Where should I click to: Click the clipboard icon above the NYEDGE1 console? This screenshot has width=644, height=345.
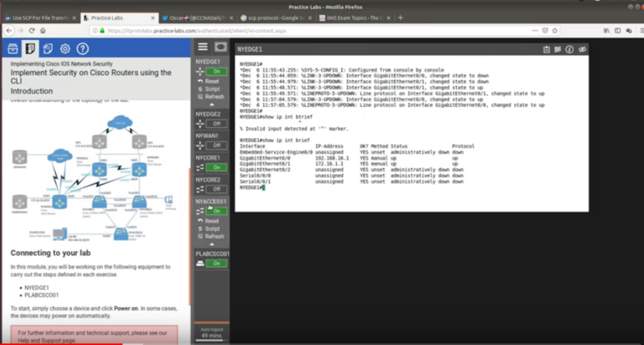click(546, 49)
